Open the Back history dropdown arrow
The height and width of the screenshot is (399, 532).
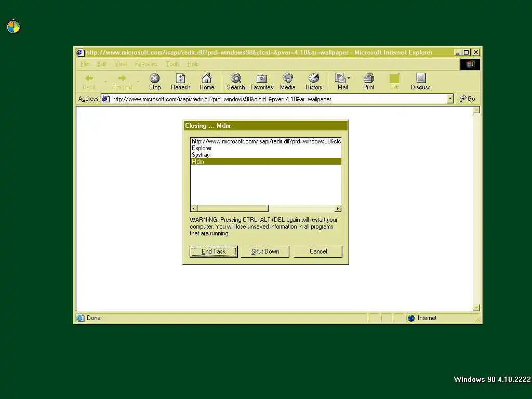(x=105, y=82)
